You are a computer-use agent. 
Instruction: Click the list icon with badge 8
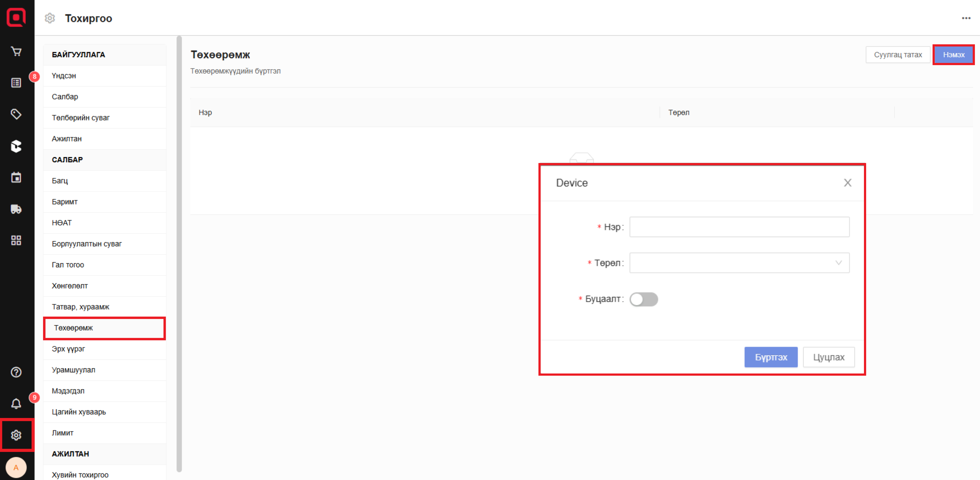pos(16,83)
